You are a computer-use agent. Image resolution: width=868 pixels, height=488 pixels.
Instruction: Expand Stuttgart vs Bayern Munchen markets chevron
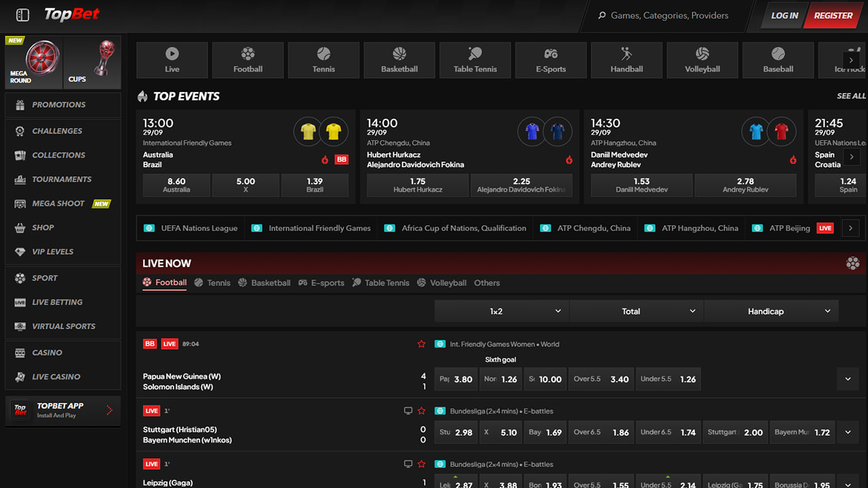[848, 432]
